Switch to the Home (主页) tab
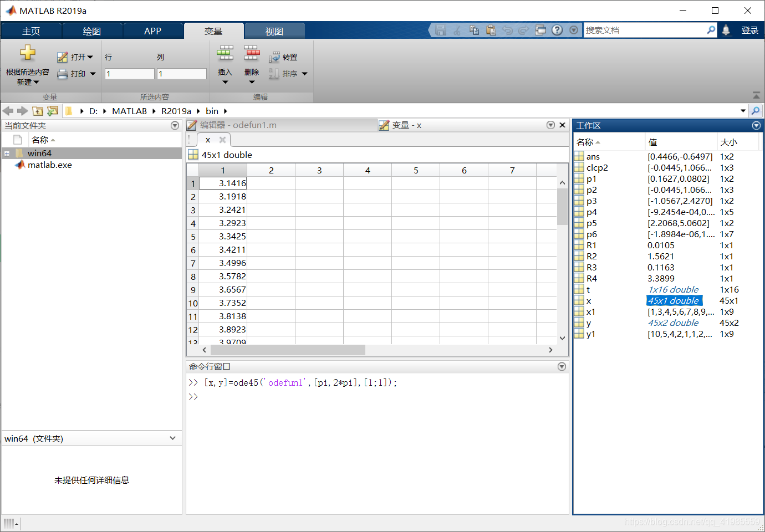The width and height of the screenshot is (765, 532). point(31,31)
